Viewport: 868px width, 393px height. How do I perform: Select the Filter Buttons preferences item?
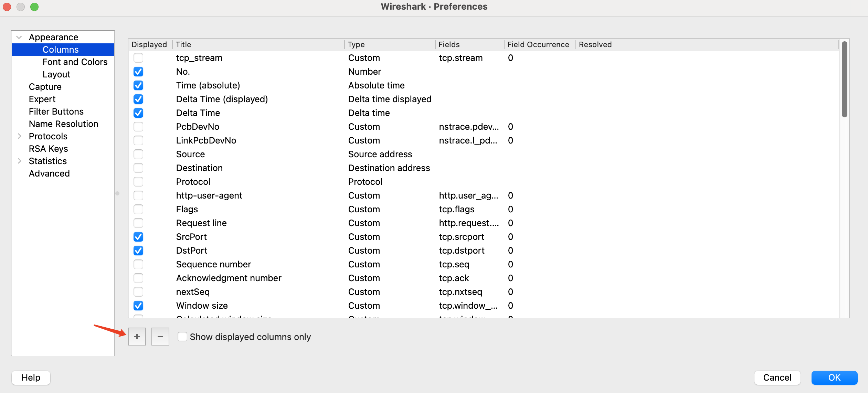[x=56, y=111]
